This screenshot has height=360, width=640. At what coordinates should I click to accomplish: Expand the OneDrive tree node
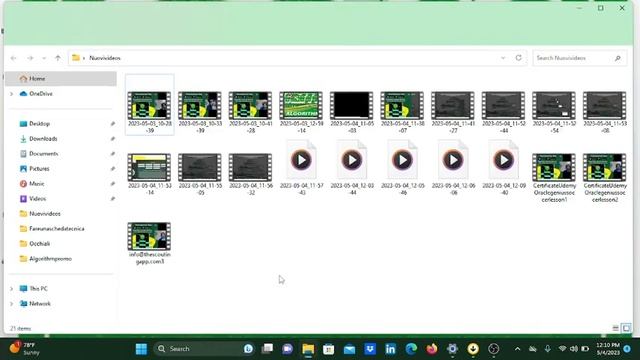click(11, 94)
